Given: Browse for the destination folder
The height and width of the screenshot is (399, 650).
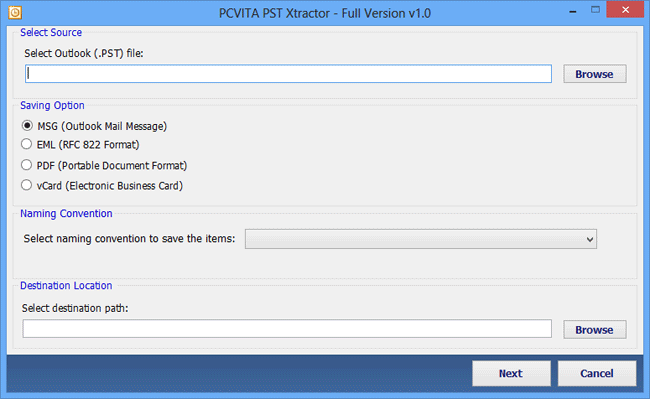Looking at the screenshot, I should [x=594, y=329].
